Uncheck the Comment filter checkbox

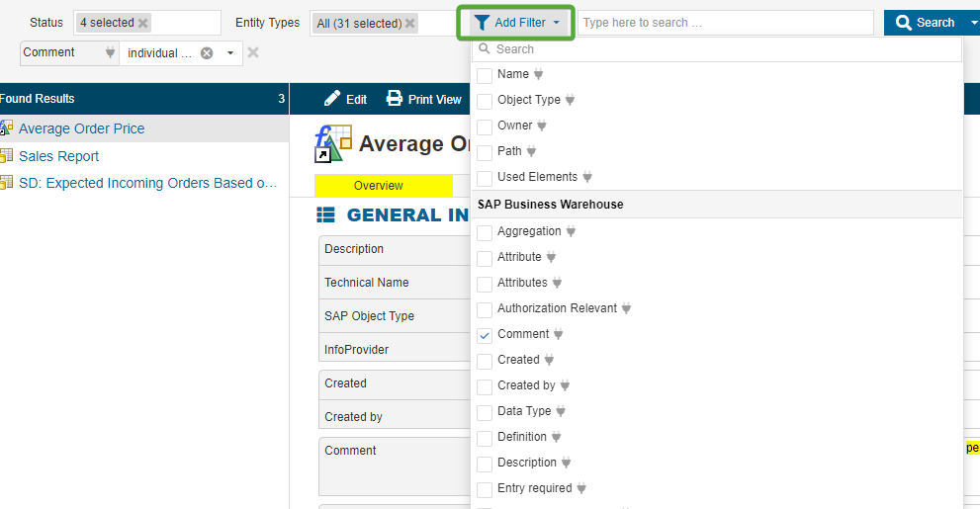click(x=485, y=335)
